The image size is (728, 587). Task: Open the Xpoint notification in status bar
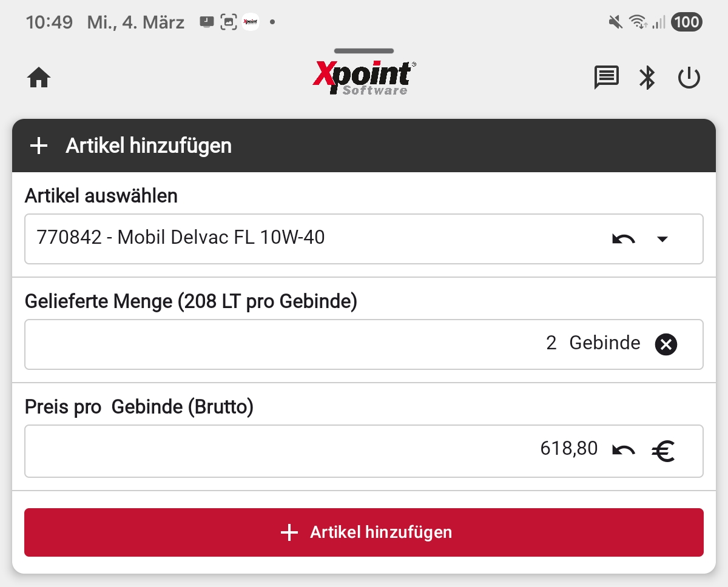(x=250, y=23)
